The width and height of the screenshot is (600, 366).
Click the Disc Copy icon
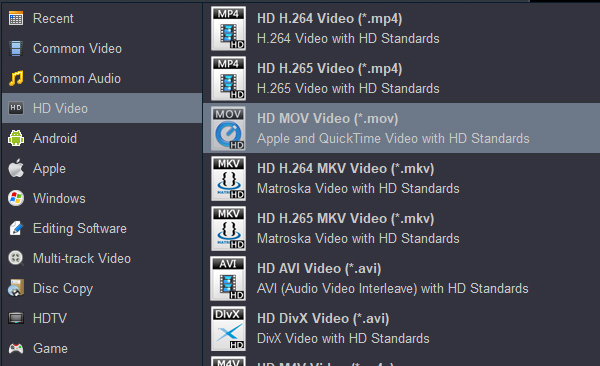click(x=16, y=288)
